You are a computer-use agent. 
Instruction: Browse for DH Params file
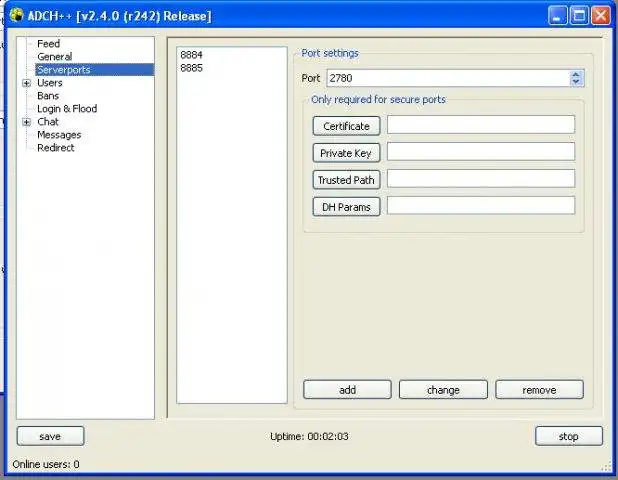tap(346, 207)
